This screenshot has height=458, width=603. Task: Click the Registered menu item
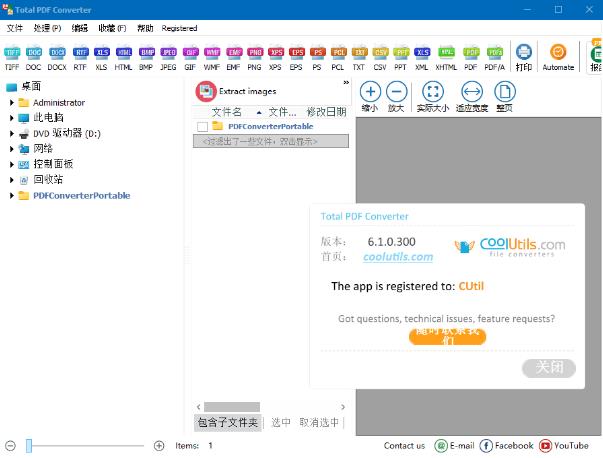[x=179, y=28]
